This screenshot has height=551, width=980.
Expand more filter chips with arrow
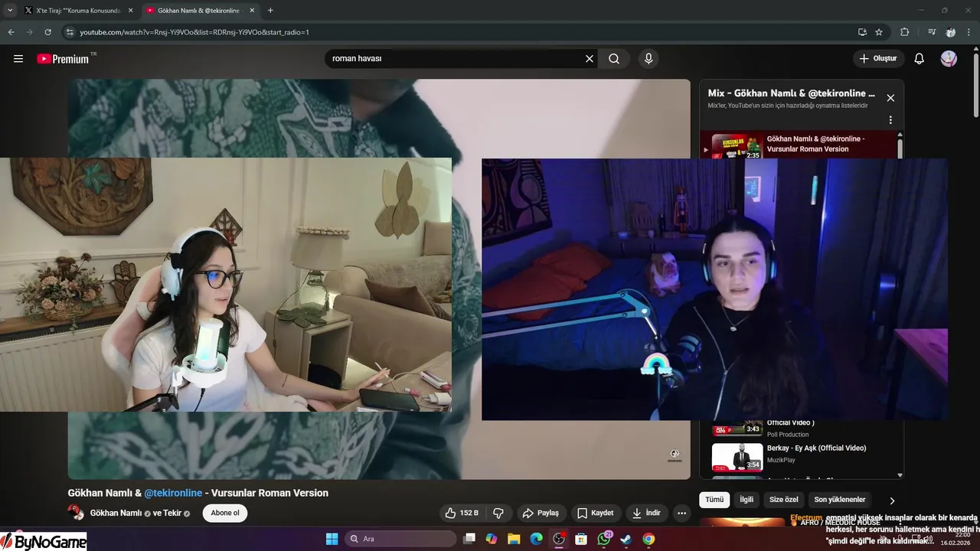(x=892, y=500)
